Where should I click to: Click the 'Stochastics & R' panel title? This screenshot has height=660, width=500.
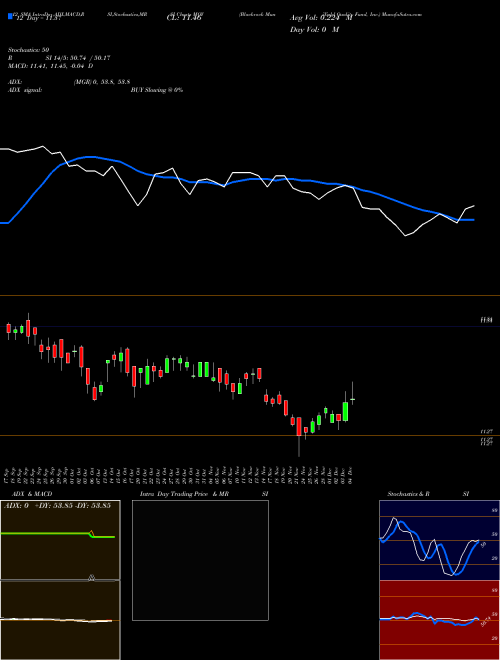[x=408, y=494]
